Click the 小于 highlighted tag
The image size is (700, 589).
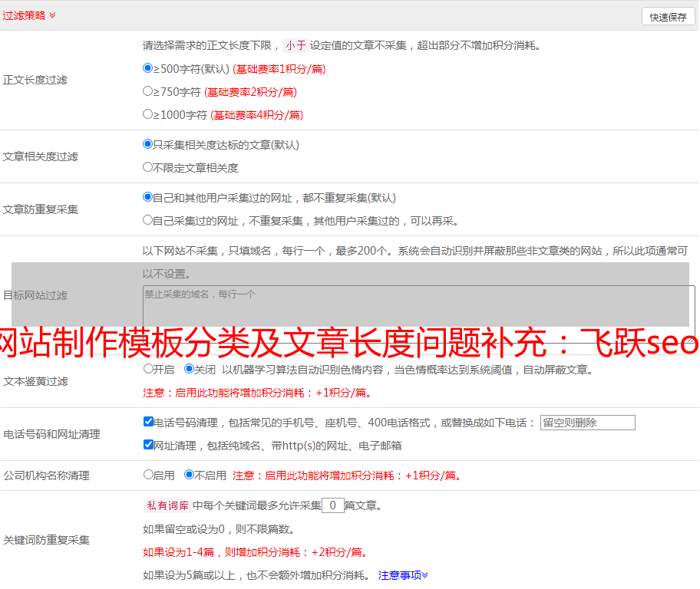pos(296,45)
